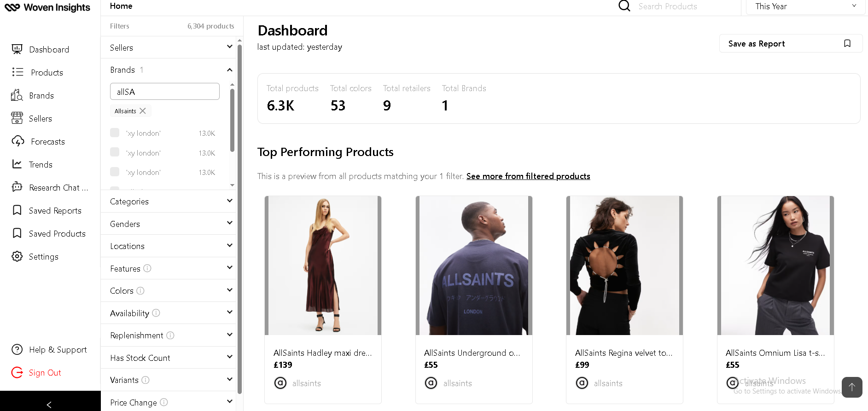Click the bookmark icon in Save as Report
Viewport: 868px width, 411px height.
847,43
